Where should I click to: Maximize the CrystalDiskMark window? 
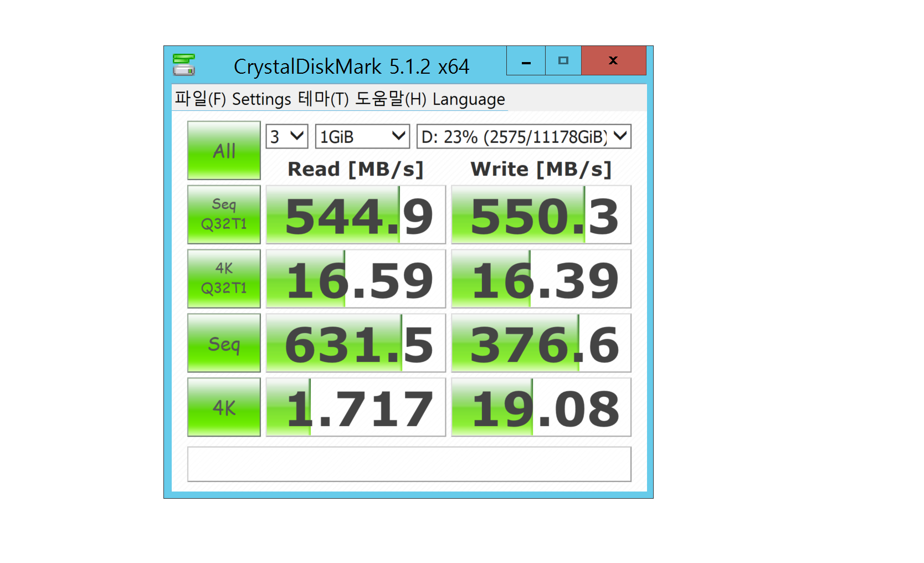point(563,60)
